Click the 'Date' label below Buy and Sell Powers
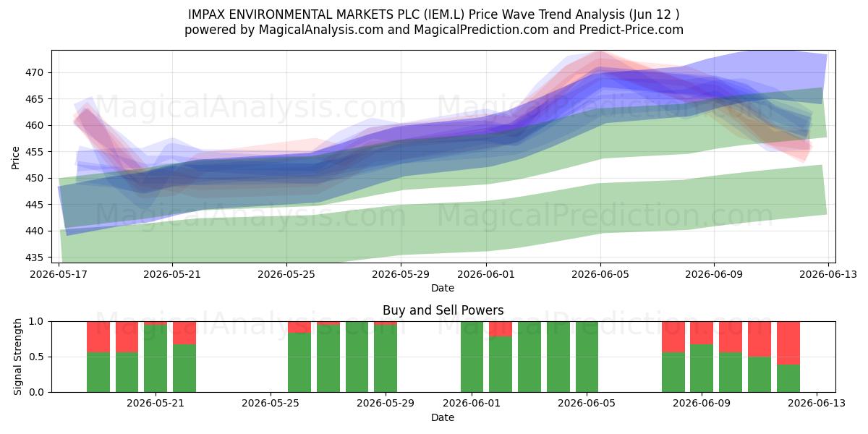Screen dimensions: 868x434 point(443,417)
